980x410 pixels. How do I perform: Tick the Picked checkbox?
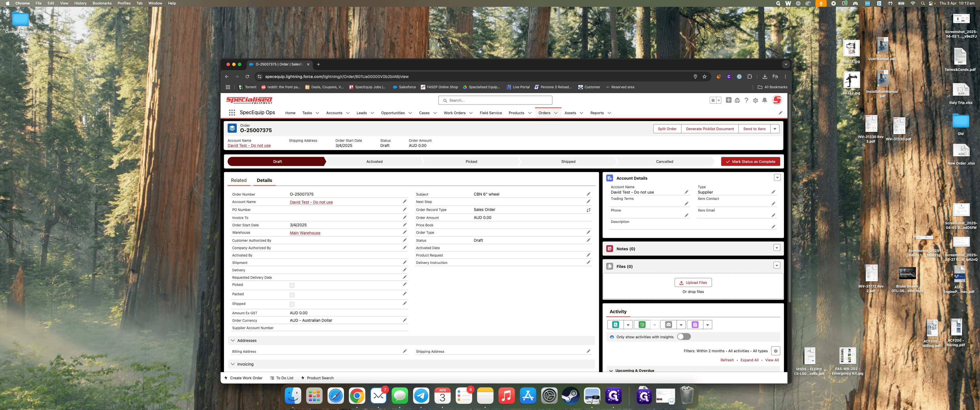(292, 285)
